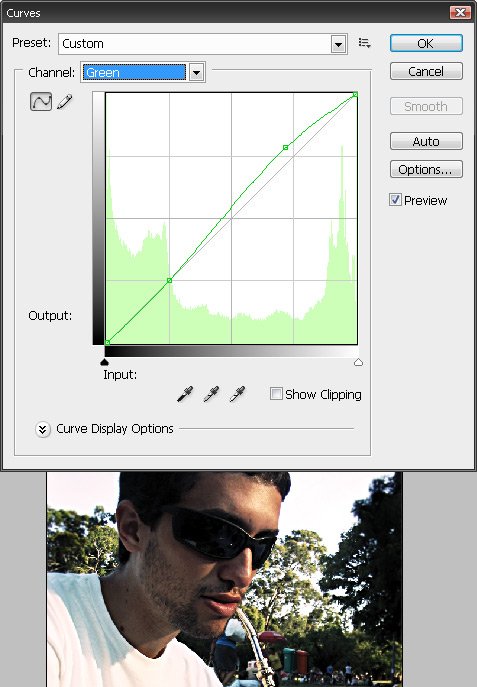Click the Curve Display Options label
Viewport: 477px width, 687px height.
point(115,428)
